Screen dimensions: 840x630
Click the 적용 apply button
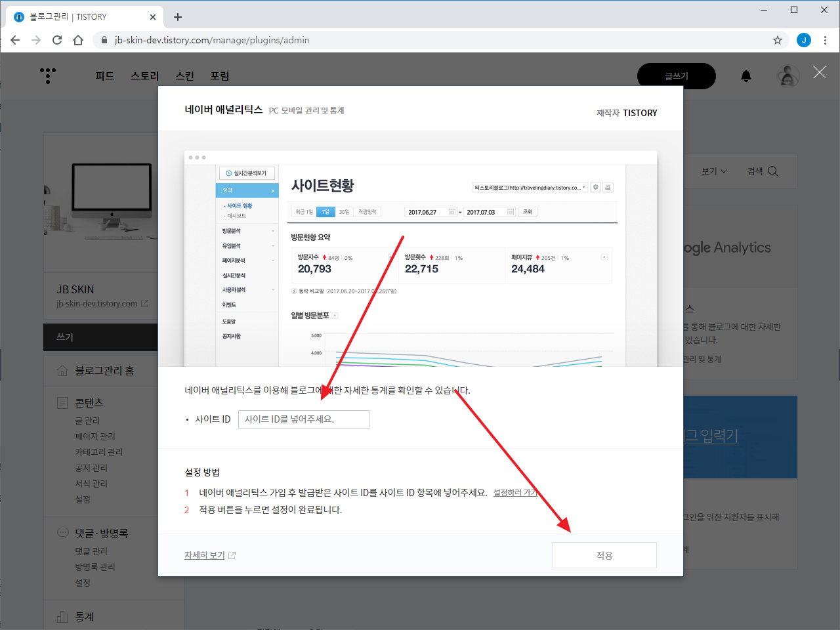coord(604,555)
